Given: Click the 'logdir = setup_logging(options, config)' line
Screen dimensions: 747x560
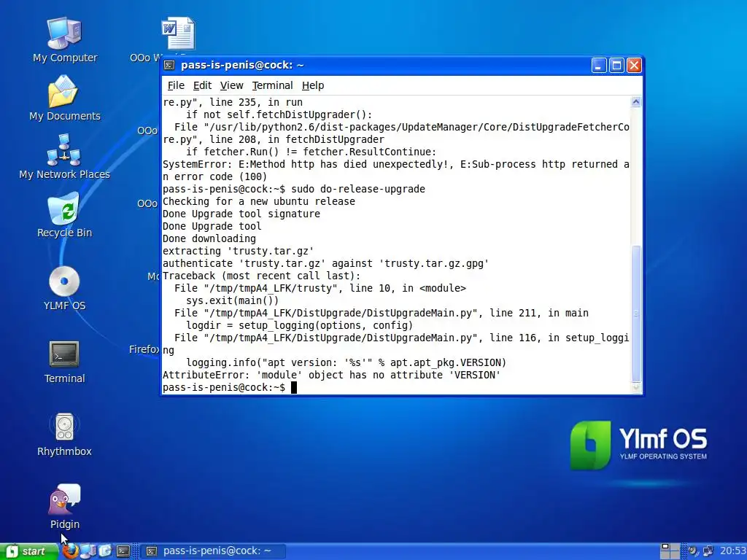Looking at the screenshot, I should coord(300,325).
